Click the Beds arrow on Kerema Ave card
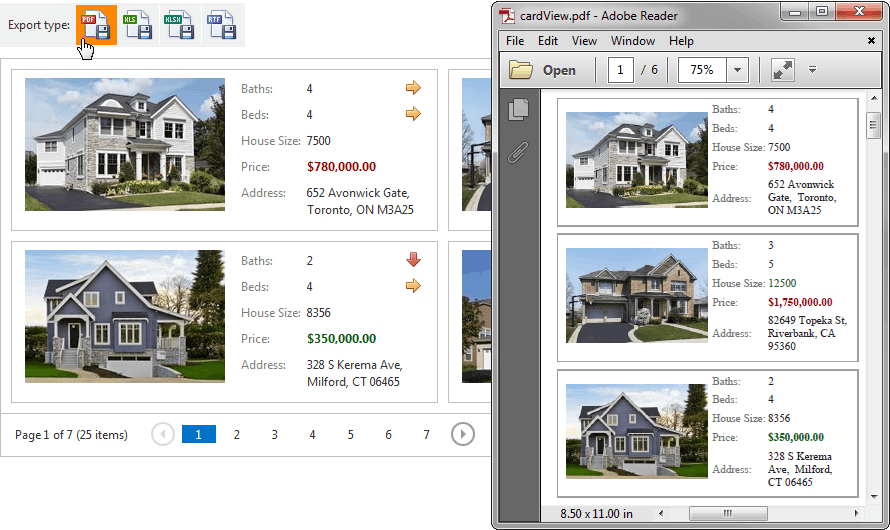 coord(413,285)
